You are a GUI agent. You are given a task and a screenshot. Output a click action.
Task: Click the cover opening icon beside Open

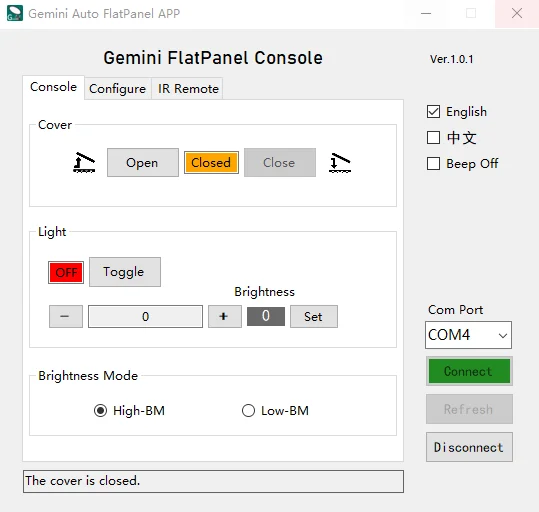(x=84, y=162)
